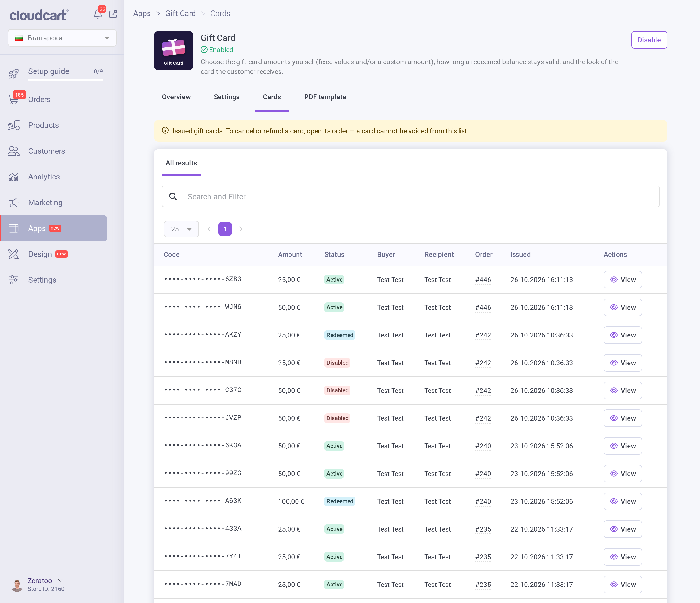Click the Settings sliders icon in sidebar

(x=14, y=280)
